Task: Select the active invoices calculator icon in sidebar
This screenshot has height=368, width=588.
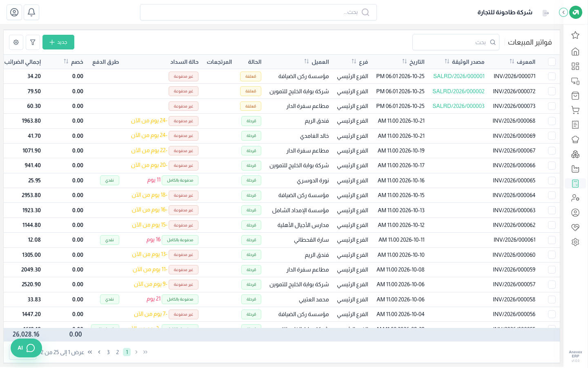Action: 575,184
